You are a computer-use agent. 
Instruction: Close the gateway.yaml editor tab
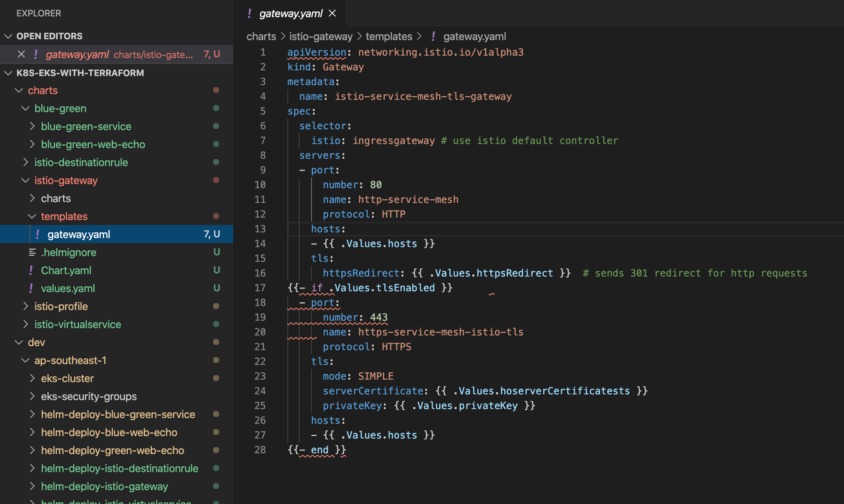332,13
